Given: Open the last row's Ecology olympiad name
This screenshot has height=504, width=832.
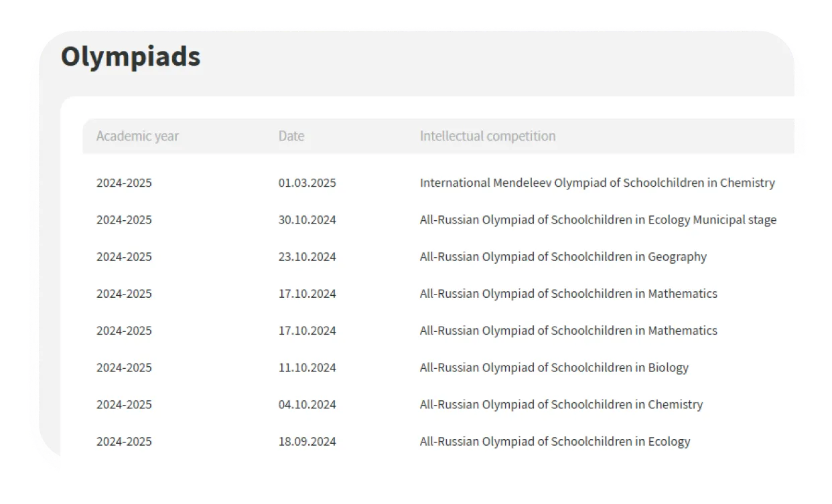Looking at the screenshot, I should 555,441.
